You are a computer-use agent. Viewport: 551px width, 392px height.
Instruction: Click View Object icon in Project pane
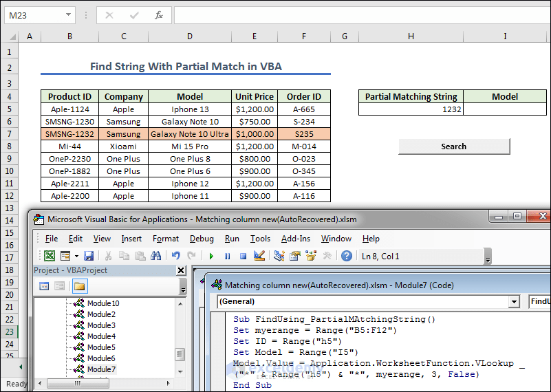tap(60, 286)
